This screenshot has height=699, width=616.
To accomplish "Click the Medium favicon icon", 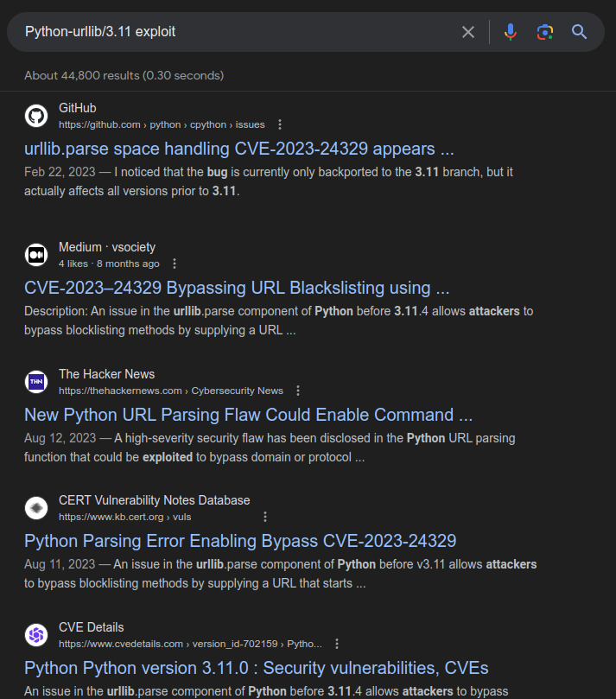I will pos(36,255).
